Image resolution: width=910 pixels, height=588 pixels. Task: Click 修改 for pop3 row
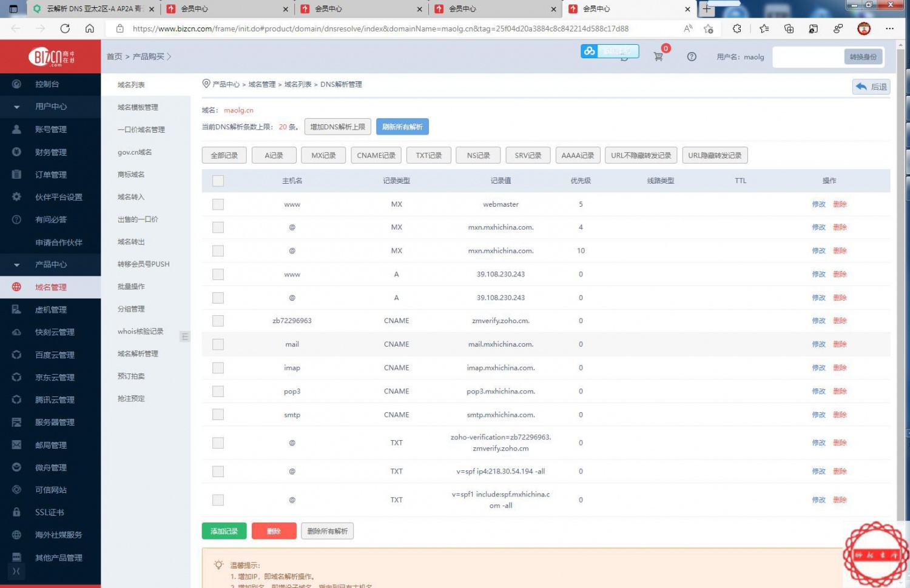click(x=819, y=391)
